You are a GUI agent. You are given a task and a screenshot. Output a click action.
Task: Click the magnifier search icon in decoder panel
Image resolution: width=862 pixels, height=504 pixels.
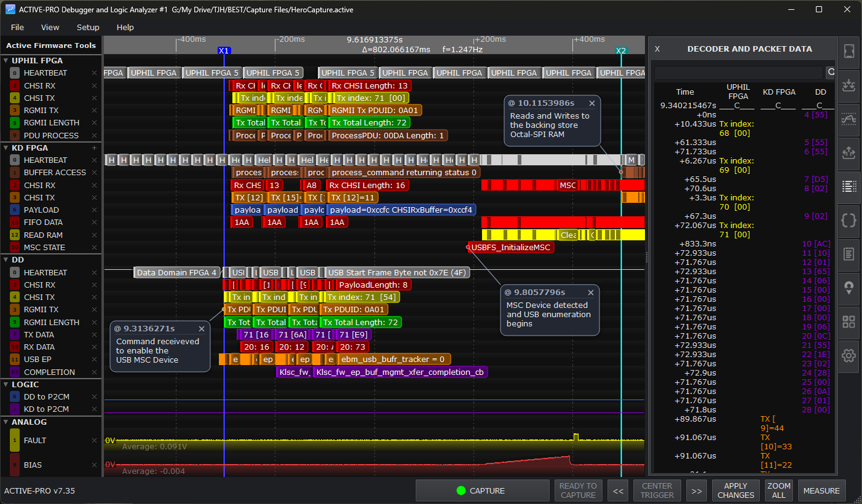point(831,73)
